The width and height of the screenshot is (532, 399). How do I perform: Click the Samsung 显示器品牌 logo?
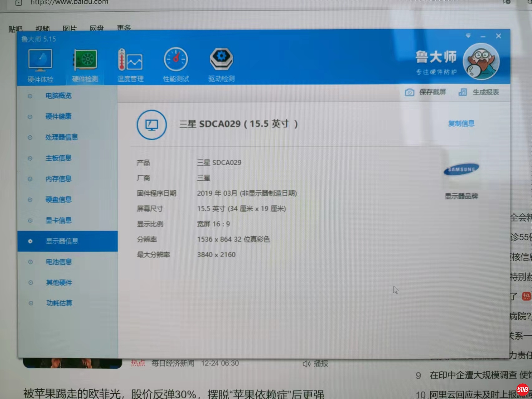[461, 169]
